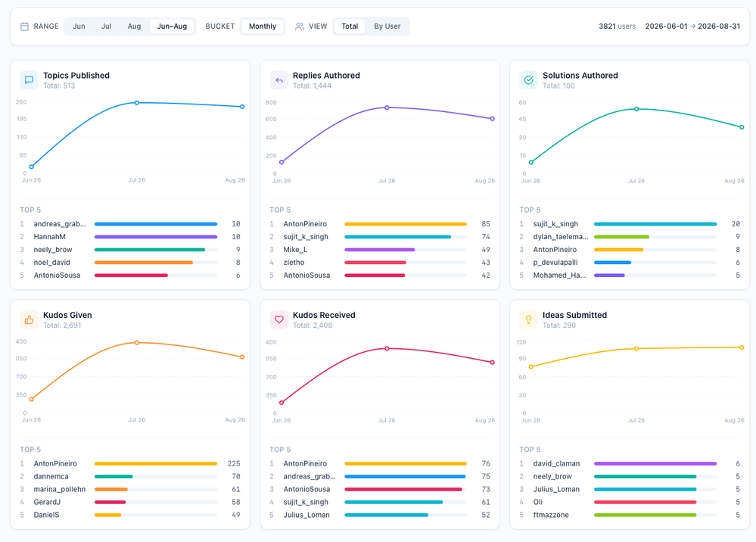Screen dimensions: 756x542
Task: Click dannemca in Kudos Given list
Action: (x=51, y=476)
